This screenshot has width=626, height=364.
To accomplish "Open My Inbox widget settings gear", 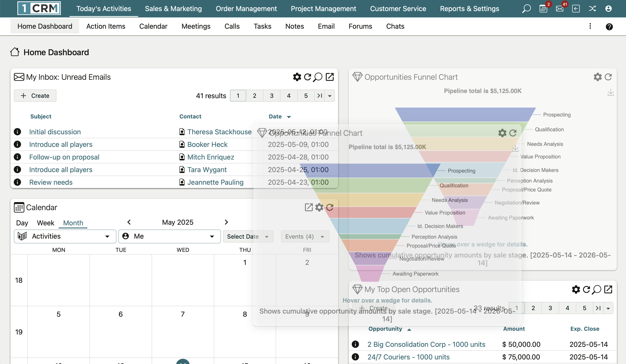I will click(297, 77).
